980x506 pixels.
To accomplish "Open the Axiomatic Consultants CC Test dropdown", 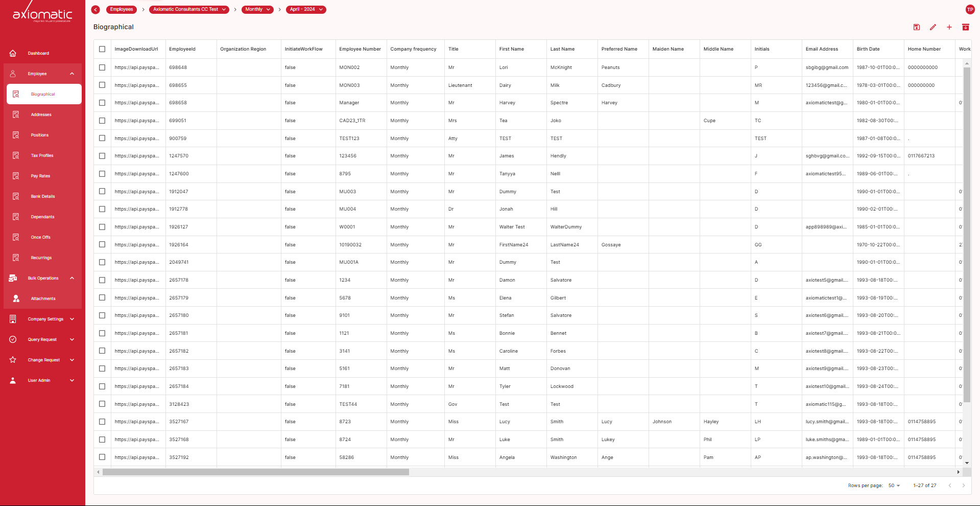I will (189, 10).
